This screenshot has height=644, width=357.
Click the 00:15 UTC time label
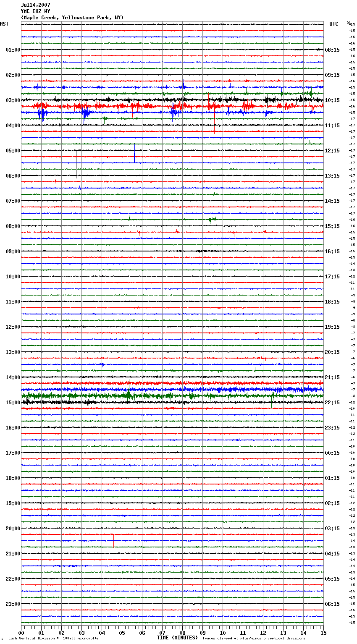tap(332, 453)
